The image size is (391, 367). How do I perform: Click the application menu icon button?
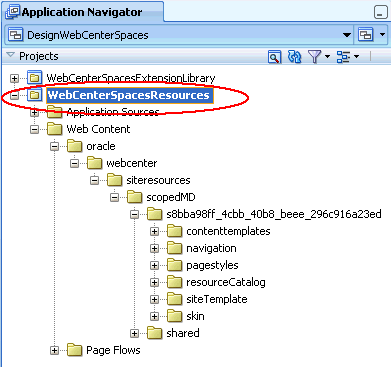pos(366,35)
